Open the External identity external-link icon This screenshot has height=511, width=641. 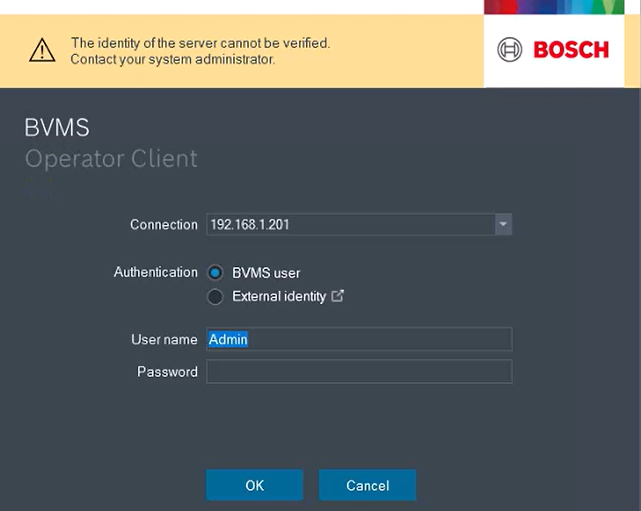pyautogui.click(x=338, y=296)
